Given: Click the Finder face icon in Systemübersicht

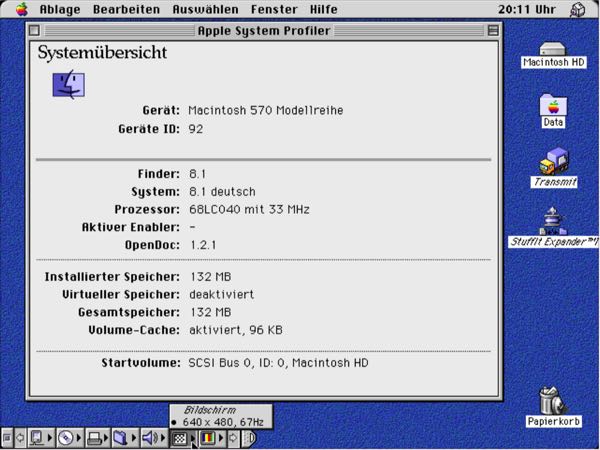Looking at the screenshot, I should [69, 84].
